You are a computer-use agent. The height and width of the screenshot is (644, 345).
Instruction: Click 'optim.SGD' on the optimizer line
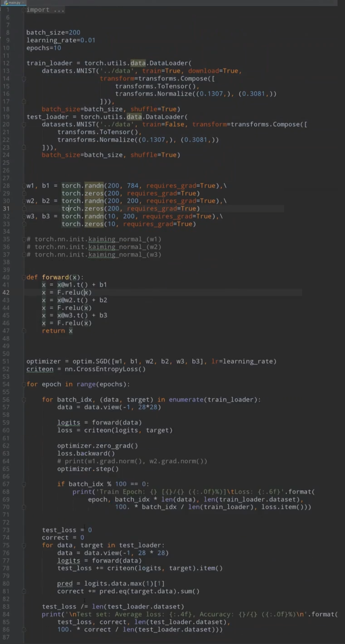click(x=90, y=361)
